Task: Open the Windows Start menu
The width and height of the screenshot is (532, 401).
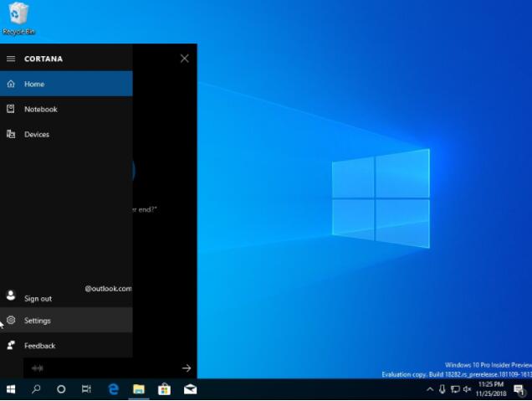Action: click(x=11, y=389)
